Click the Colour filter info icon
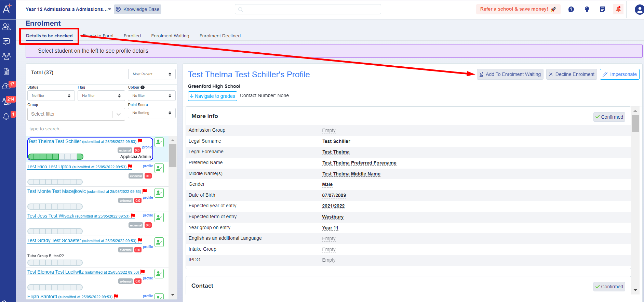This screenshot has height=302, width=644. [143, 87]
